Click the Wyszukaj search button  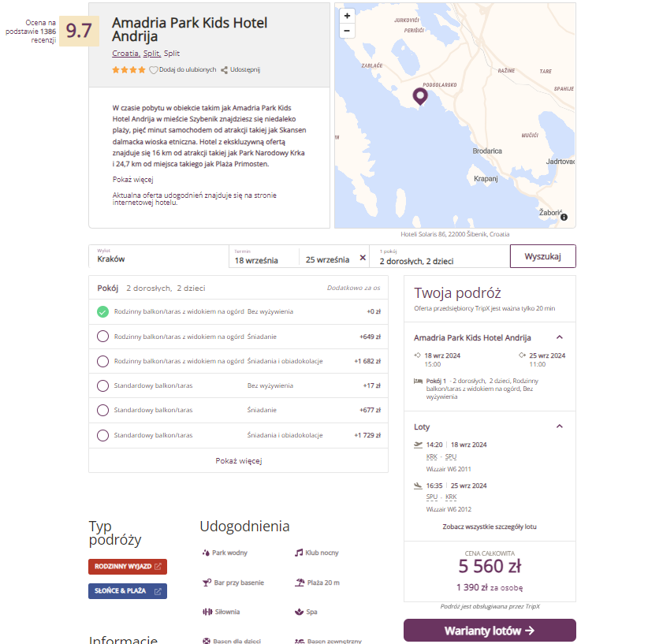(x=543, y=256)
